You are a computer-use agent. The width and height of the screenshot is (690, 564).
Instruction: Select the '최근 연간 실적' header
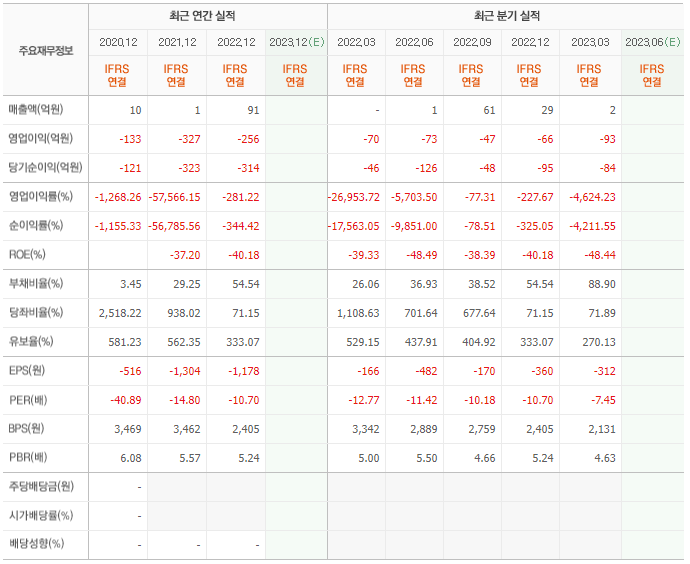tap(202, 16)
